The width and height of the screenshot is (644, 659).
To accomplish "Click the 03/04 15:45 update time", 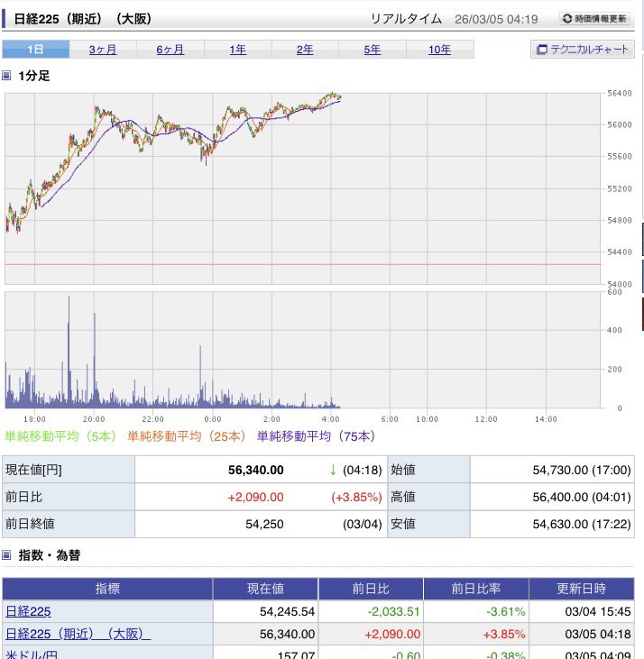I will (598, 611).
